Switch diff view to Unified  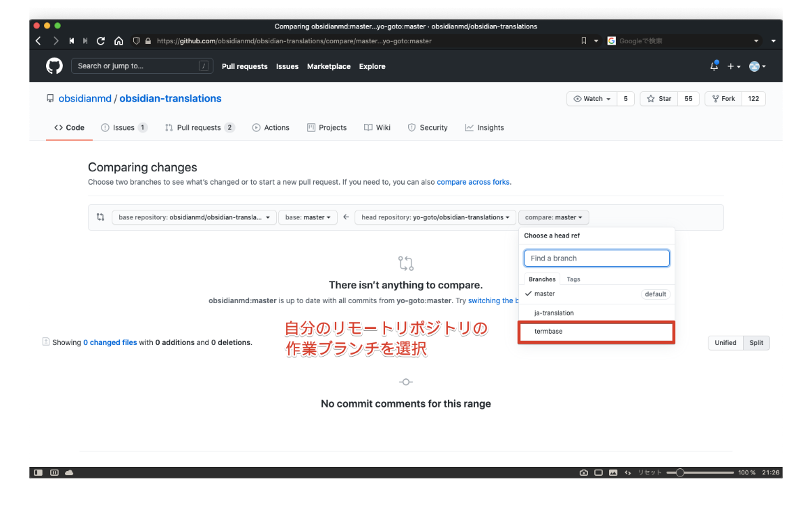[x=725, y=343]
